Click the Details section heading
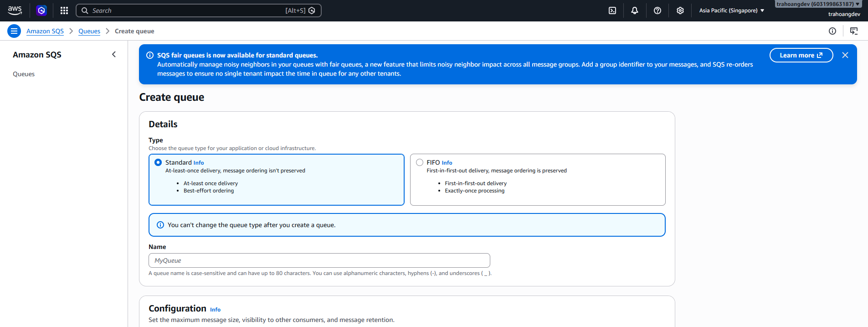868x327 pixels. [x=163, y=124]
